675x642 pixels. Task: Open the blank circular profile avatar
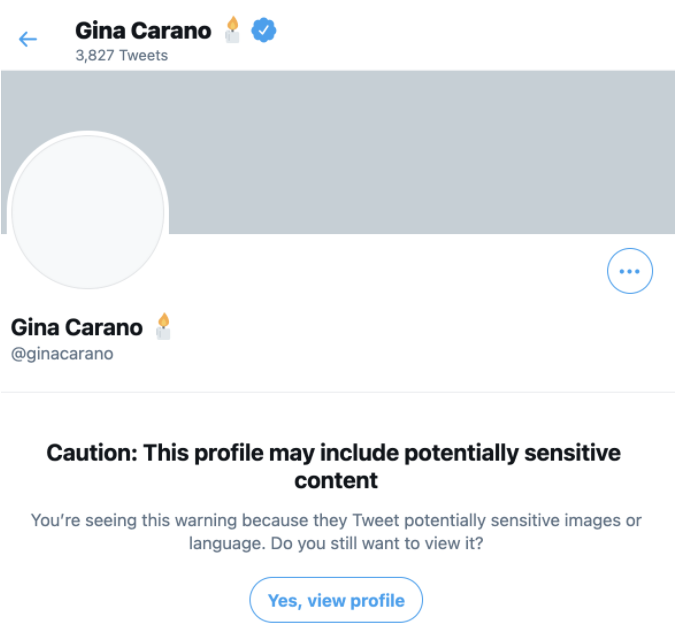pos(88,212)
